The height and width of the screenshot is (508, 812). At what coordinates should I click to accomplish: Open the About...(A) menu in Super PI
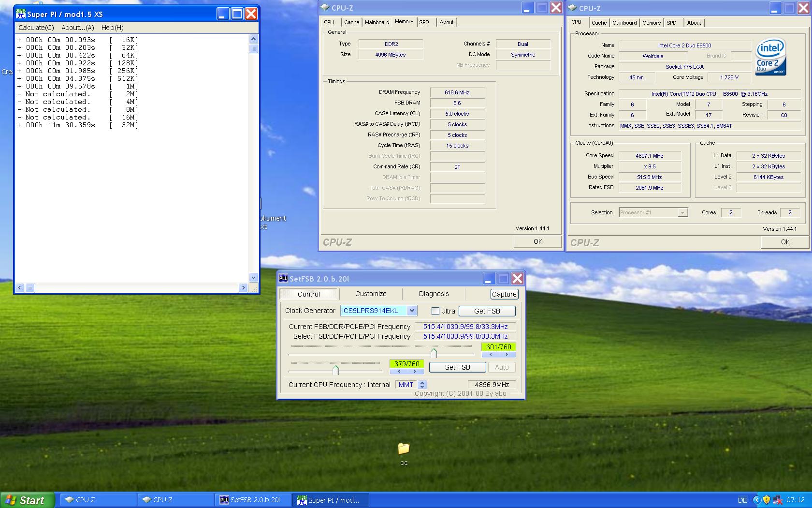[78, 28]
